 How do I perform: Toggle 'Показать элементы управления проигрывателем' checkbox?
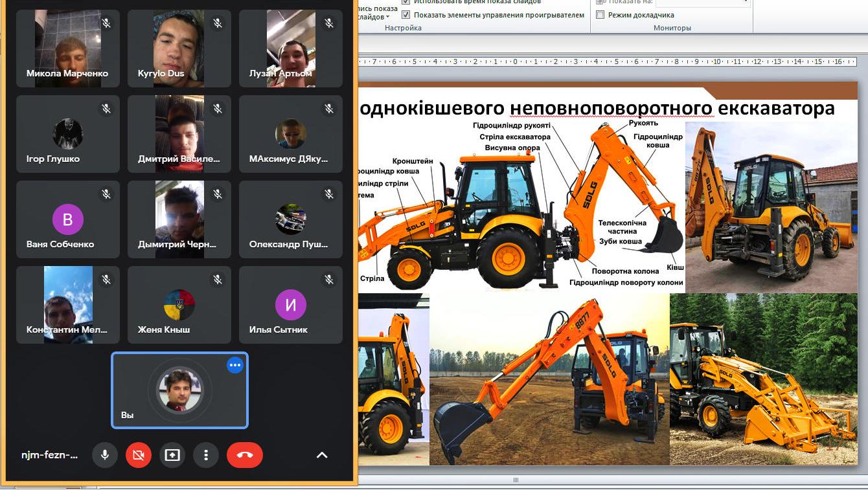click(406, 15)
